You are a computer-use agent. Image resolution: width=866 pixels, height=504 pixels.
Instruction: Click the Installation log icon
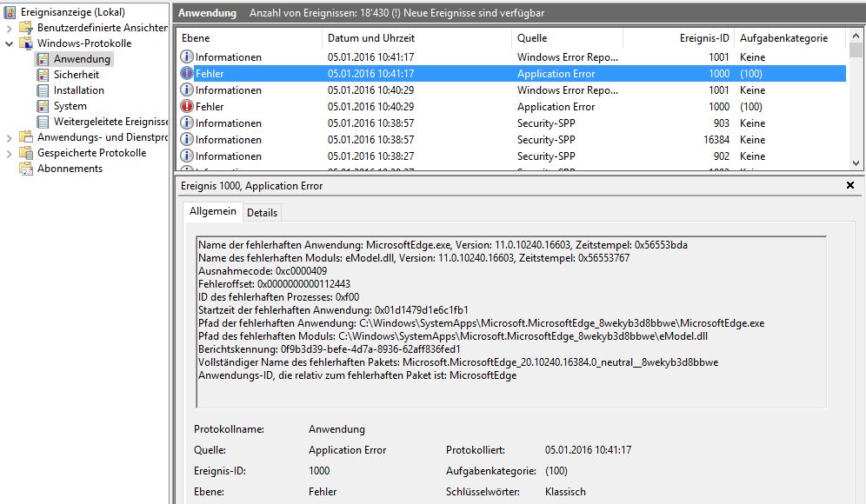[x=43, y=90]
